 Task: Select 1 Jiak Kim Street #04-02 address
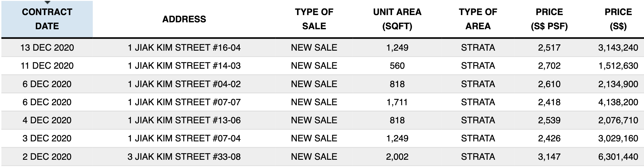(184, 84)
